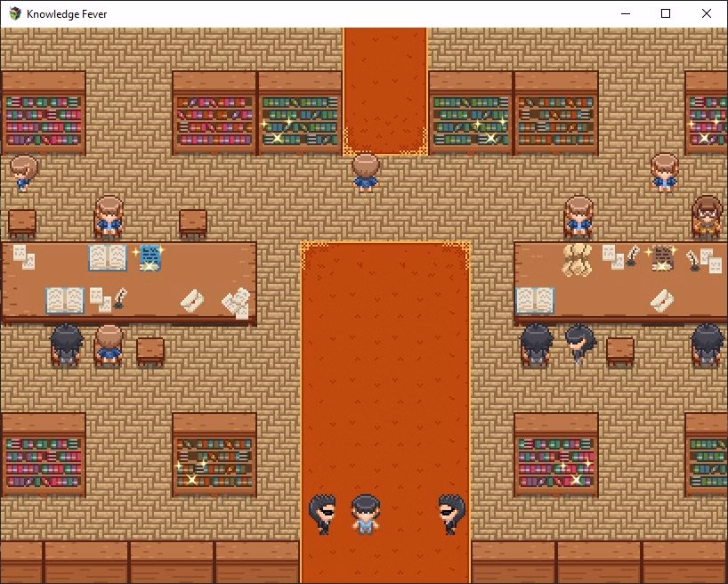728x584 pixels.
Task: Click the open book at left table's lower left
Action: tap(65, 300)
